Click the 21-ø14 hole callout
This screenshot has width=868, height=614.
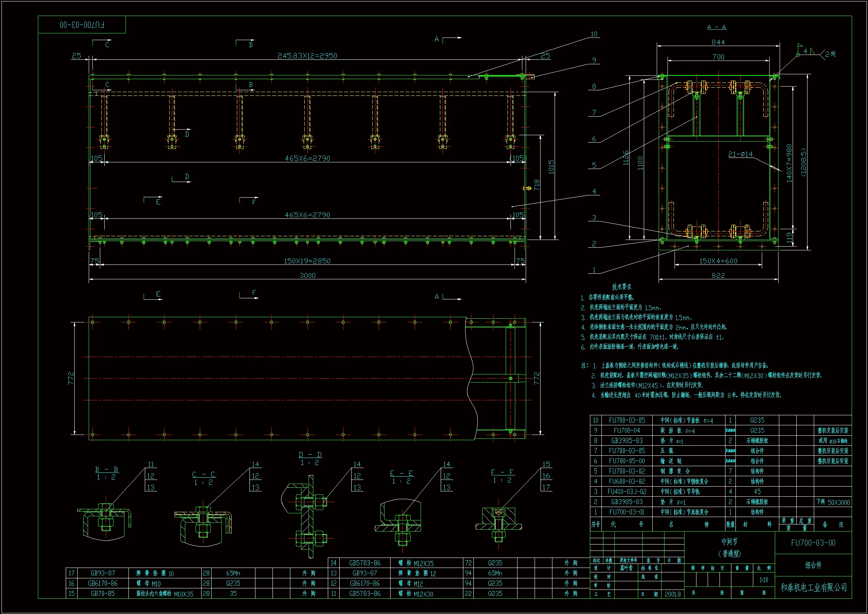click(740, 155)
